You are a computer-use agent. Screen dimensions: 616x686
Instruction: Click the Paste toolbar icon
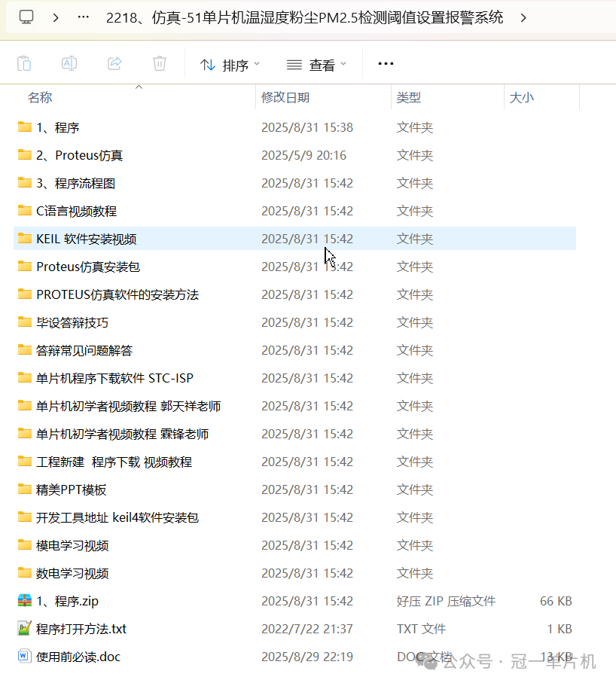pos(24,64)
